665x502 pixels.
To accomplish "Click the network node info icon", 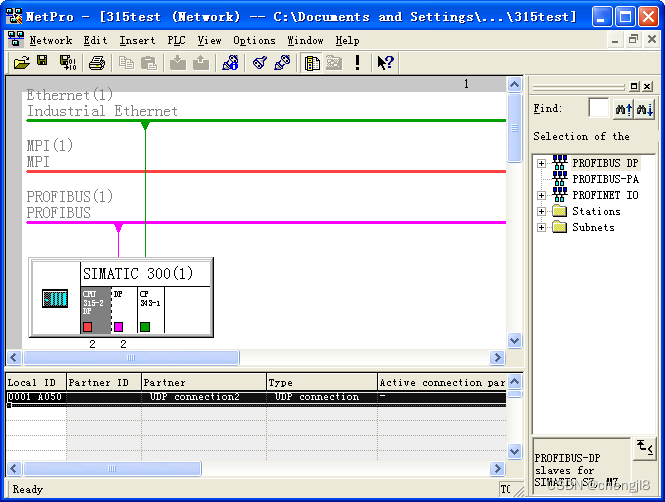I will pos(230,63).
